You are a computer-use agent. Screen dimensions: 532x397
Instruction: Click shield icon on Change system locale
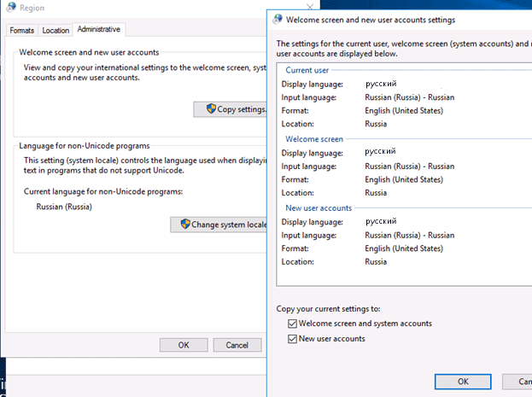[185, 224]
